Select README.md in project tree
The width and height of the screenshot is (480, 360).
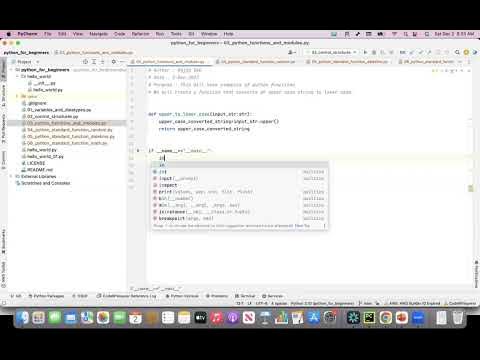(x=40, y=170)
